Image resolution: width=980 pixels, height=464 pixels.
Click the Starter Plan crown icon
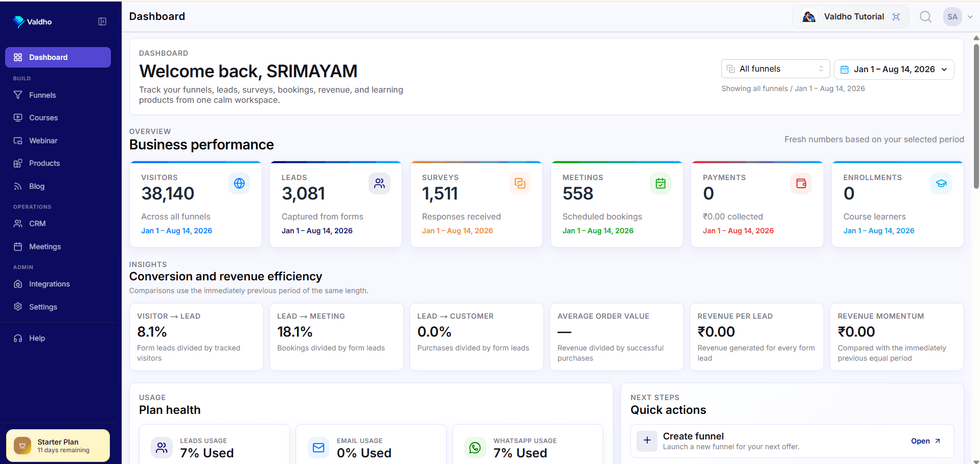point(22,446)
